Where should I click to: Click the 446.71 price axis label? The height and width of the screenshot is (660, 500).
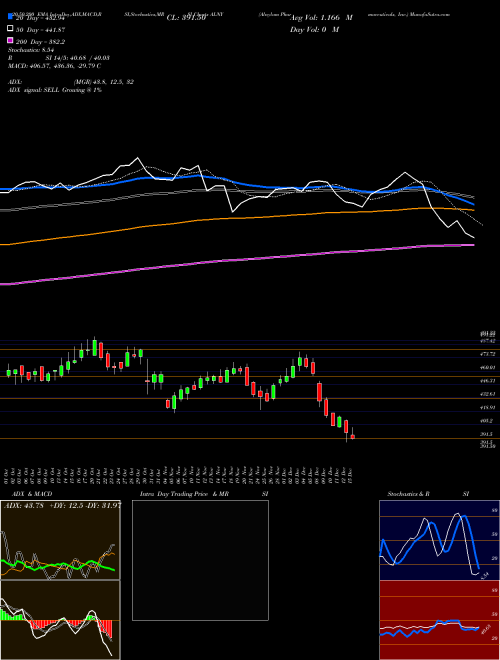pos(488,381)
